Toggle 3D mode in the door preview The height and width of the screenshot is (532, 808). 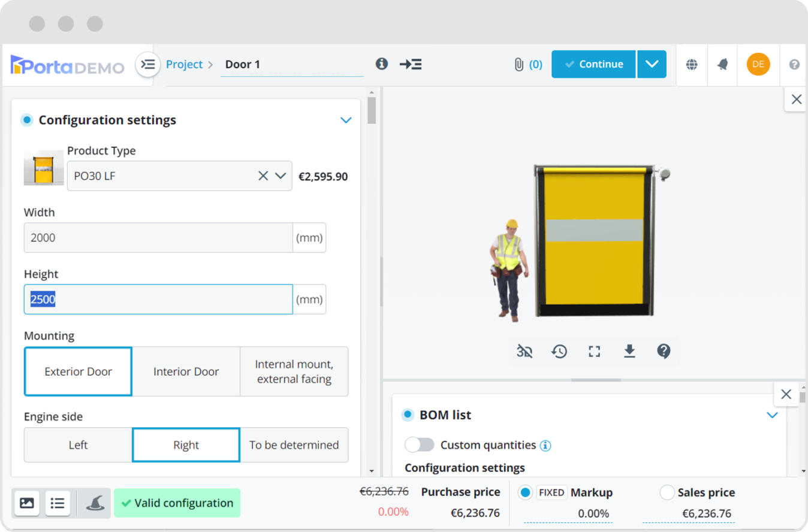click(x=524, y=352)
